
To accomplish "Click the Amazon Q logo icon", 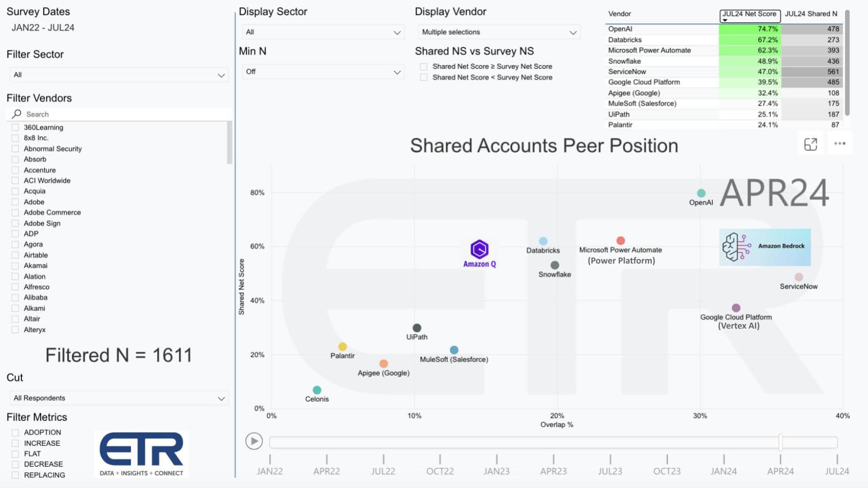I will tap(479, 249).
